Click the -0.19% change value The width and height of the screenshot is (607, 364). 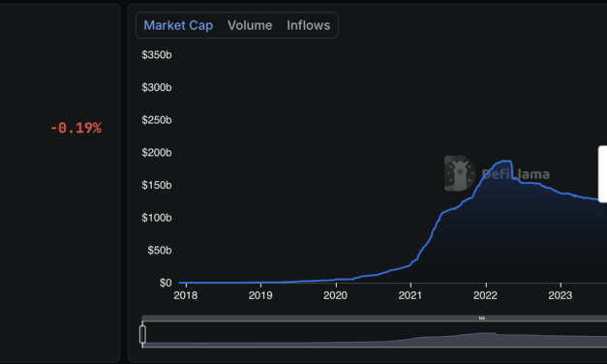76,128
